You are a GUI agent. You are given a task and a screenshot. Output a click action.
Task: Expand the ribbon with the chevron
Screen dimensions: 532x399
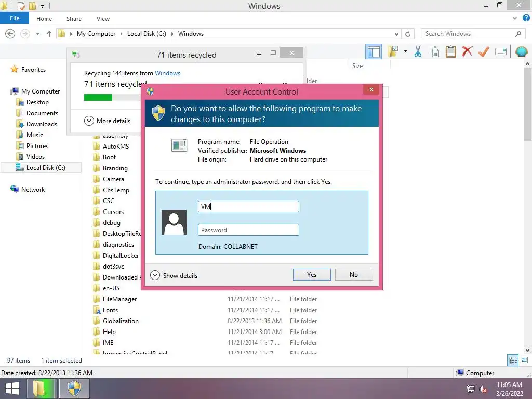coord(515,18)
